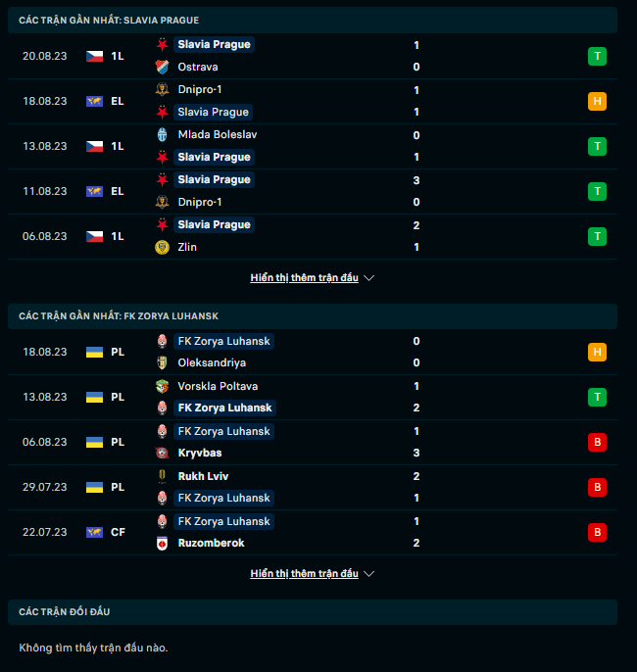Click orange H badge for Dnipro-1 draw
The width and height of the screenshot is (637, 672).
[x=596, y=101]
